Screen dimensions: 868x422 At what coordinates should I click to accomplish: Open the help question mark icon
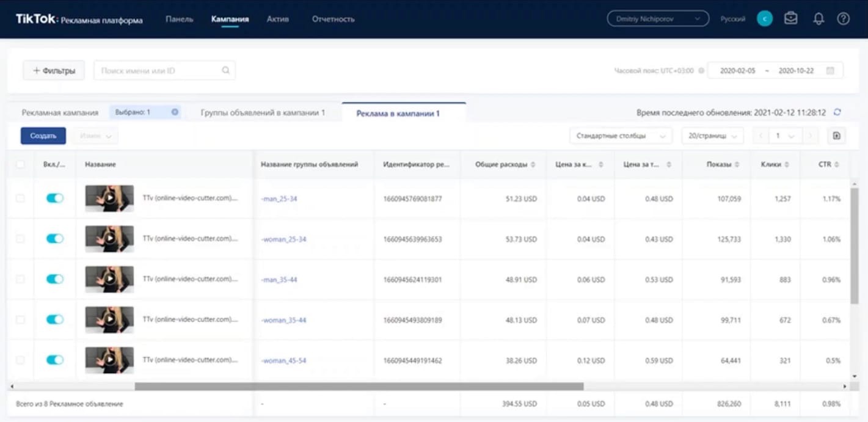[x=843, y=19]
